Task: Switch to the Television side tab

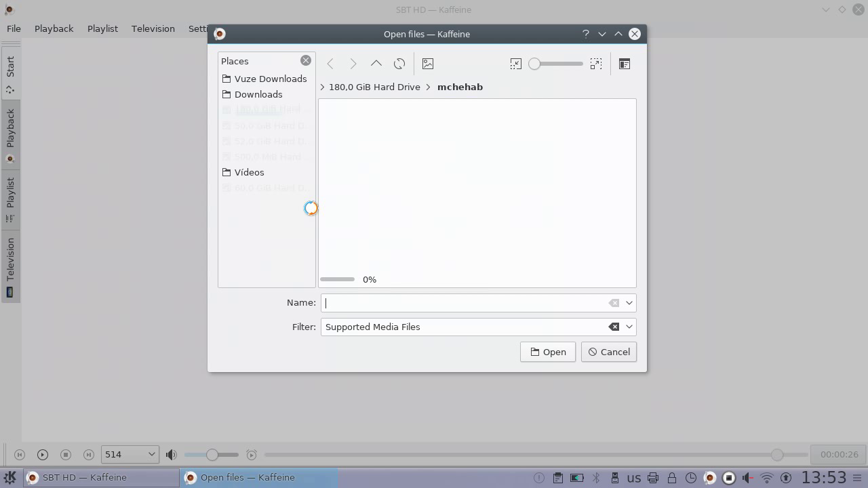Action: tap(10, 267)
